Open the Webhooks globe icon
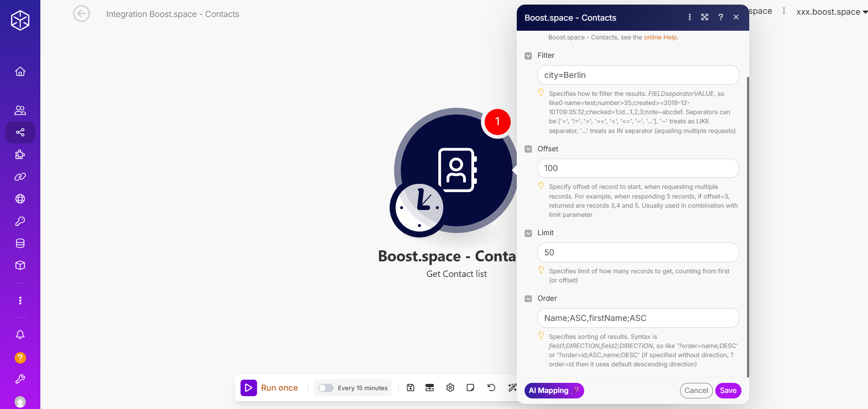 pyautogui.click(x=20, y=199)
